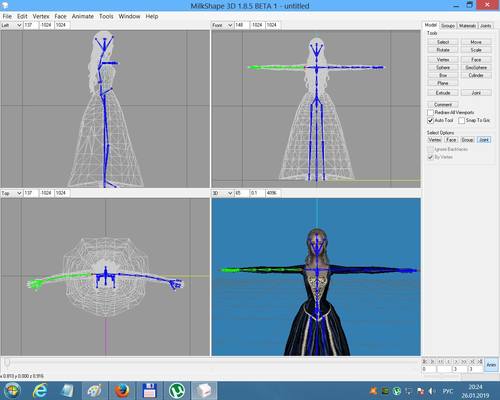
Task: Choose the Plane primitive tool
Action: tap(443, 83)
